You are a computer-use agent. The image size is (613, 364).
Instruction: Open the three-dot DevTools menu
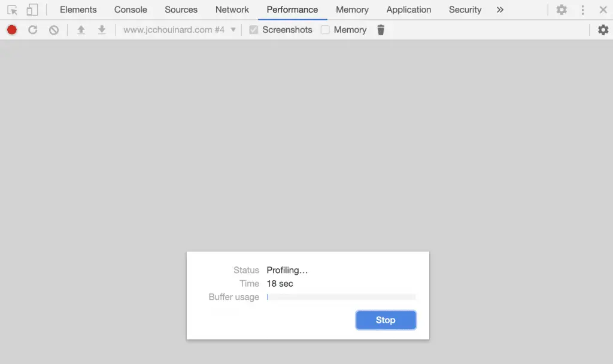click(x=582, y=10)
